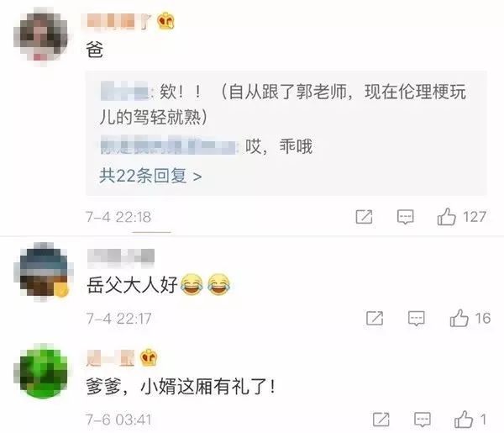Repost the '岳父大人好' comment
Viewport: 504px width, 433px height.
(375, 318)
